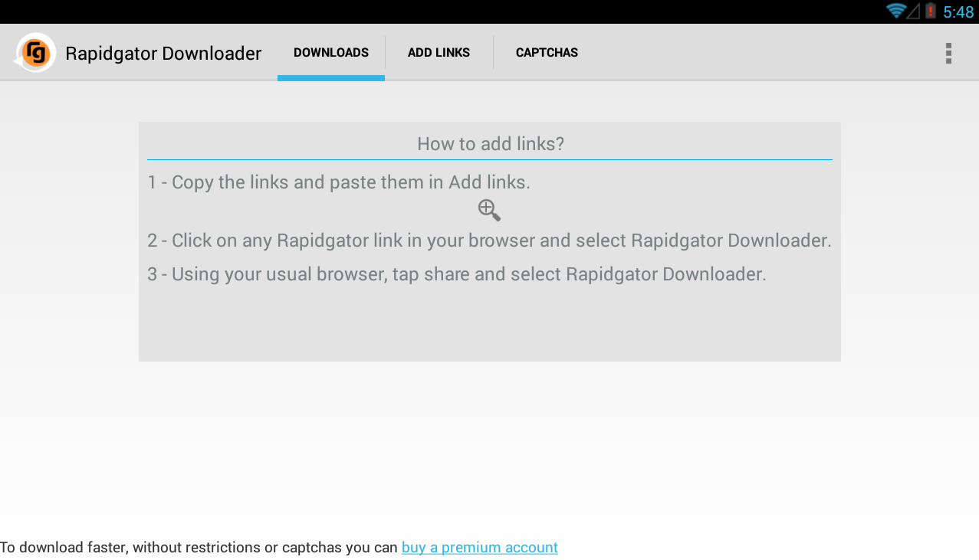Go to the Captchas tab
Viewport: 979px width, 560px height.
[x=547, y=53]
